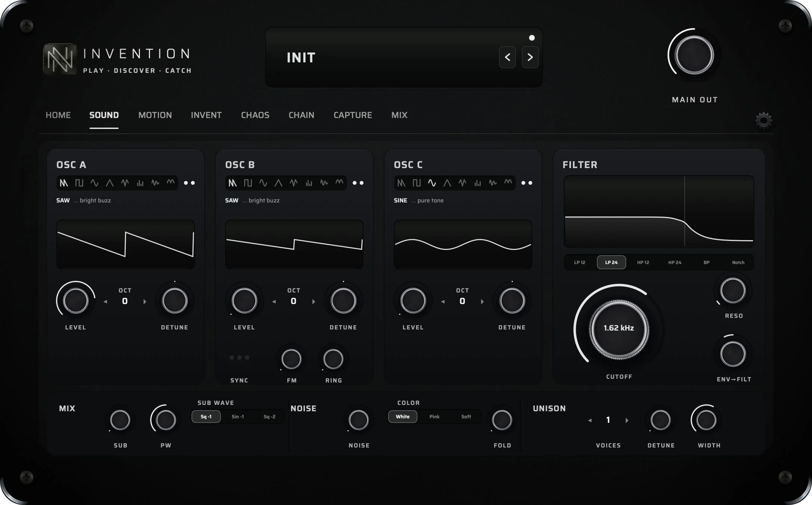This screenshot has height=505, width=812.
Task: Select the HP 24 filter type
Action: click(675, 262)
